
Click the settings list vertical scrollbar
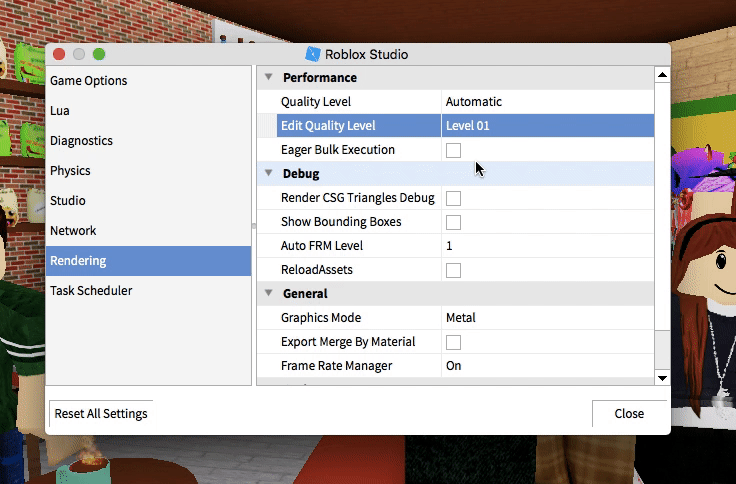[662, 200]
